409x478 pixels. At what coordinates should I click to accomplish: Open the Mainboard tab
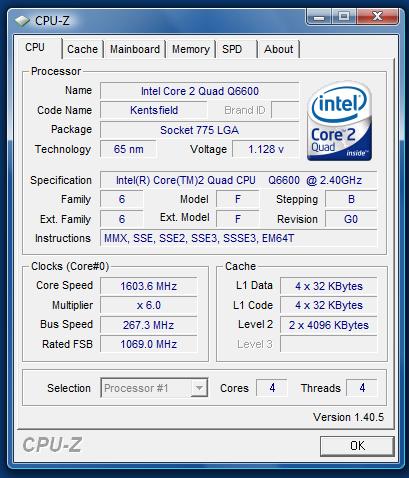tap(135, 49)
